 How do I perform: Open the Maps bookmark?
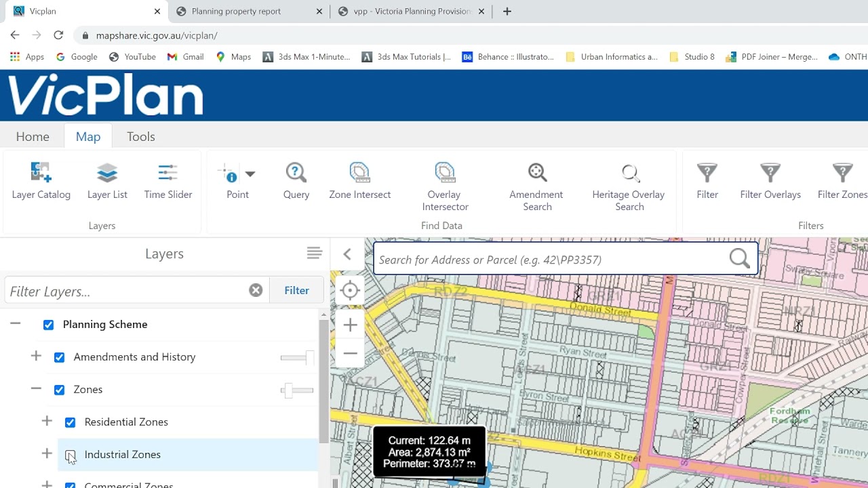[x=233, y=57]
